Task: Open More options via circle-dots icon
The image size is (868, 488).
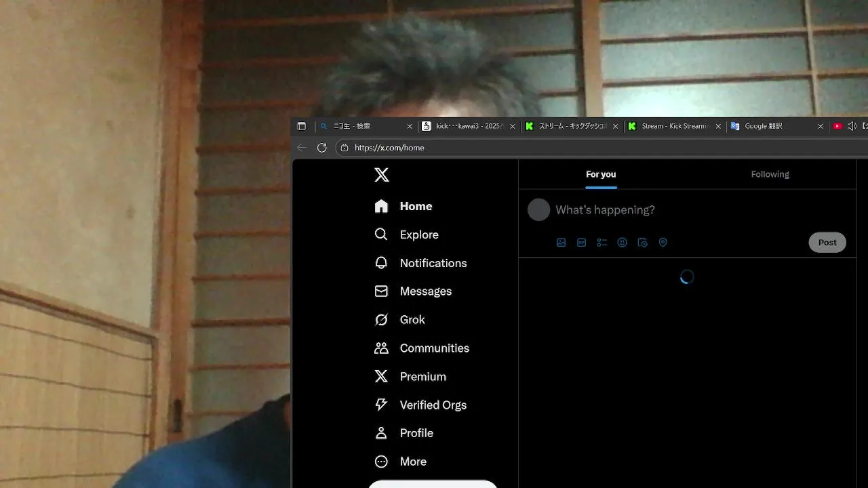Action: click(x=381, y=462)
